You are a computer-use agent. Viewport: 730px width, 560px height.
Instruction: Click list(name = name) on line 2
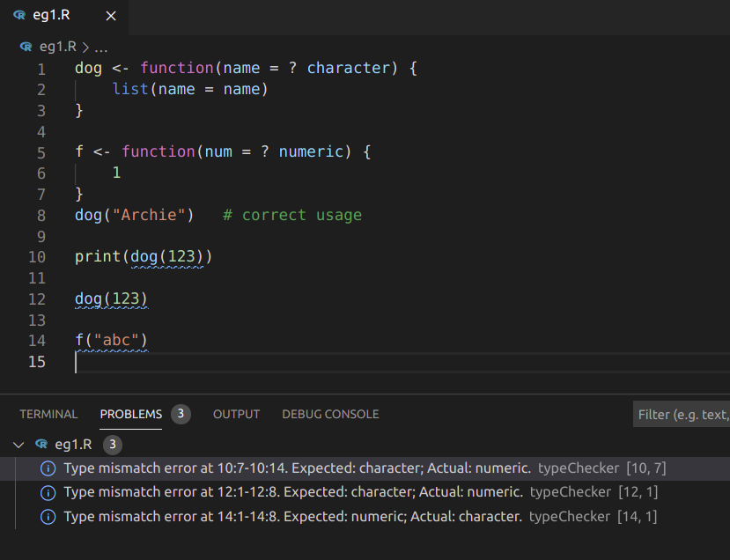[190, 89]
